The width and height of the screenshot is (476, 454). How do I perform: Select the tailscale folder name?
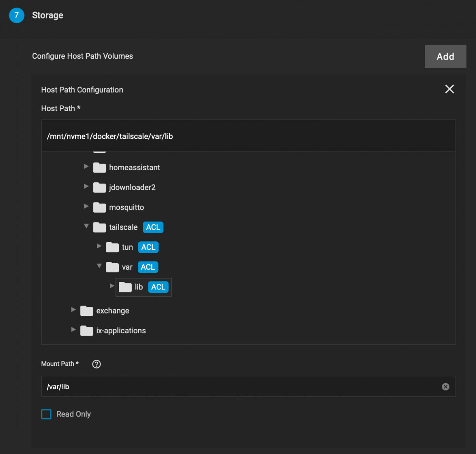pyautogui.click(x=123, y=227)
